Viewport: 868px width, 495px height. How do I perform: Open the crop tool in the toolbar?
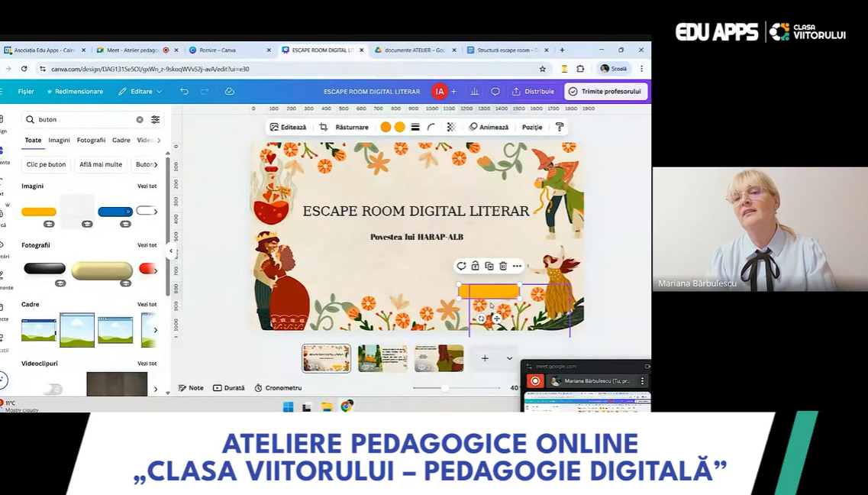coord(323,128)
